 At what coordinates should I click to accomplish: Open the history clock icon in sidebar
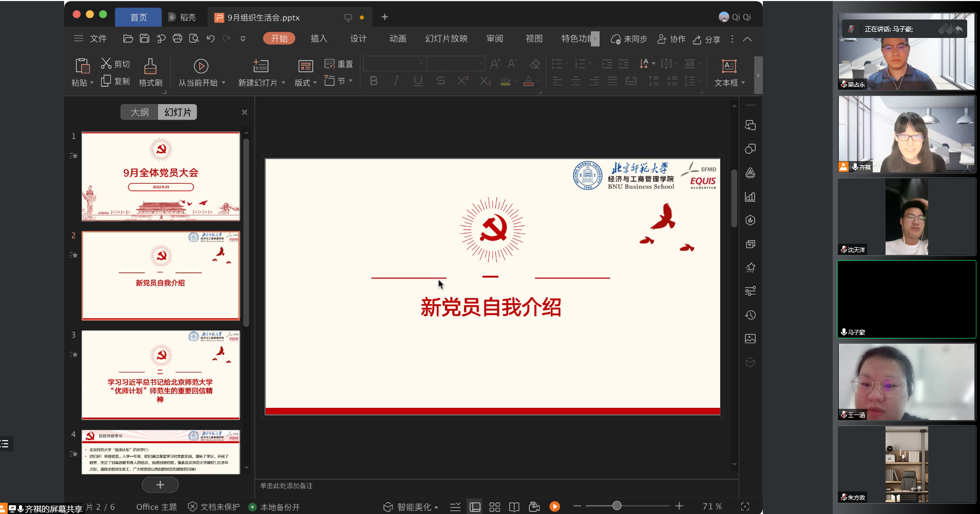point(750,315)
